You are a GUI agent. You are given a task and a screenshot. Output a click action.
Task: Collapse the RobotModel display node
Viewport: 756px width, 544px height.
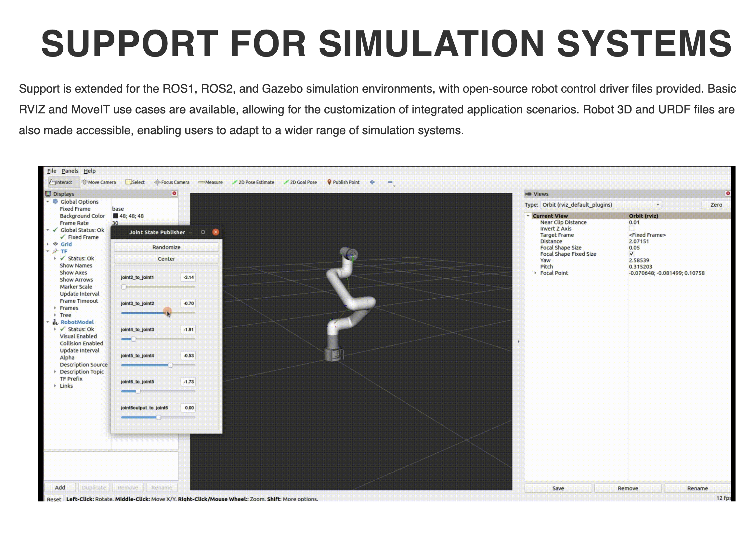pyautogui.click(x=48, y=322)
